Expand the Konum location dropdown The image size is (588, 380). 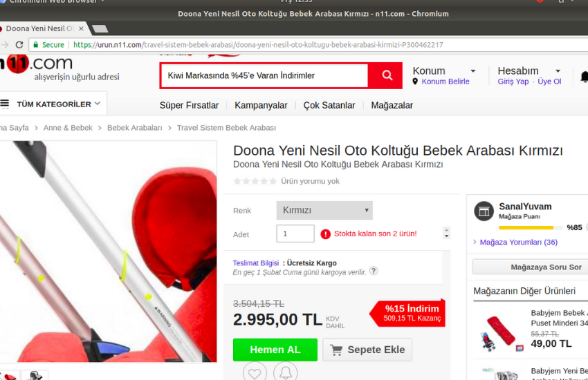(443, 70)
